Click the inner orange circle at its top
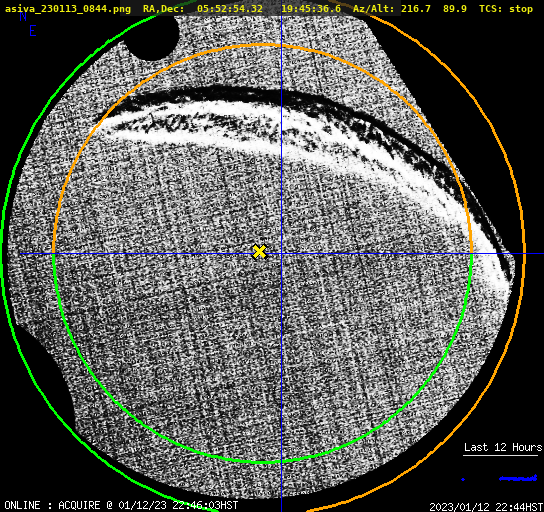Image resolution: width=544 pixels, height=512 pixels. pos(263,45)
